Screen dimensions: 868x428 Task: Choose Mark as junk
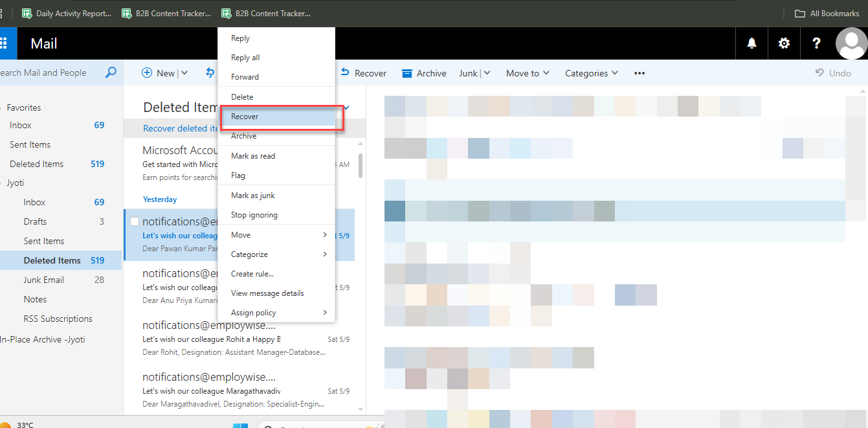(276, 196)
